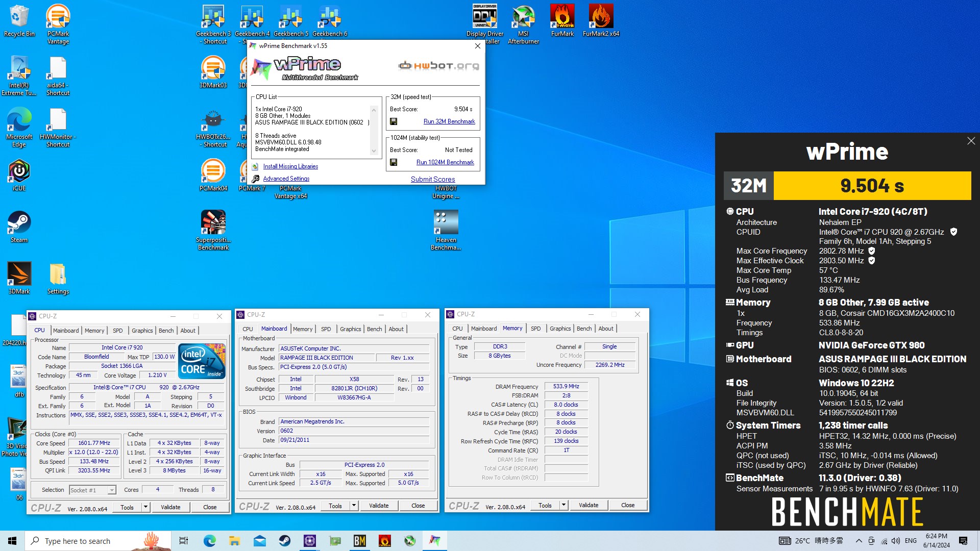Open notification center icon
This screenshot has width=980, height=551.
(x=963, y=541)
